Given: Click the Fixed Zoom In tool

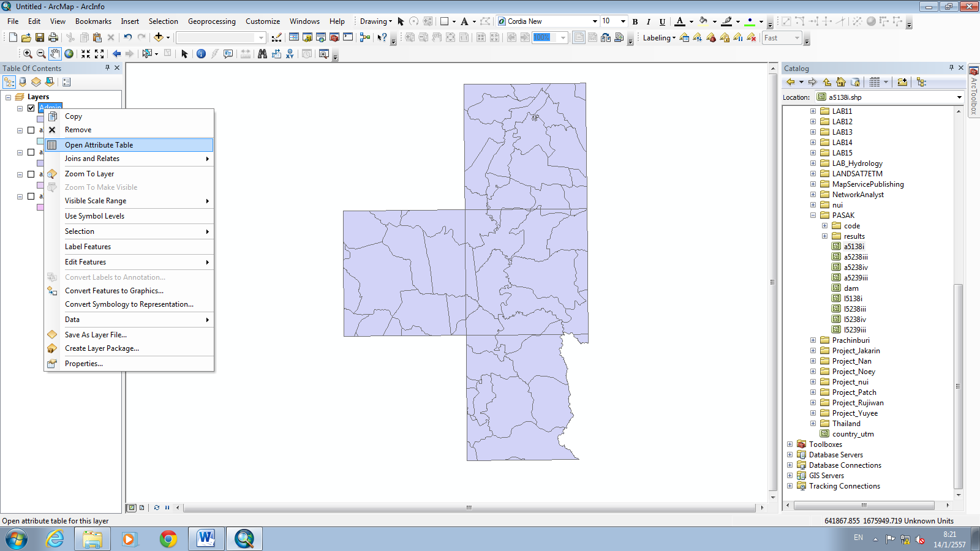Looking at the screenshot, I should point(86,54).
